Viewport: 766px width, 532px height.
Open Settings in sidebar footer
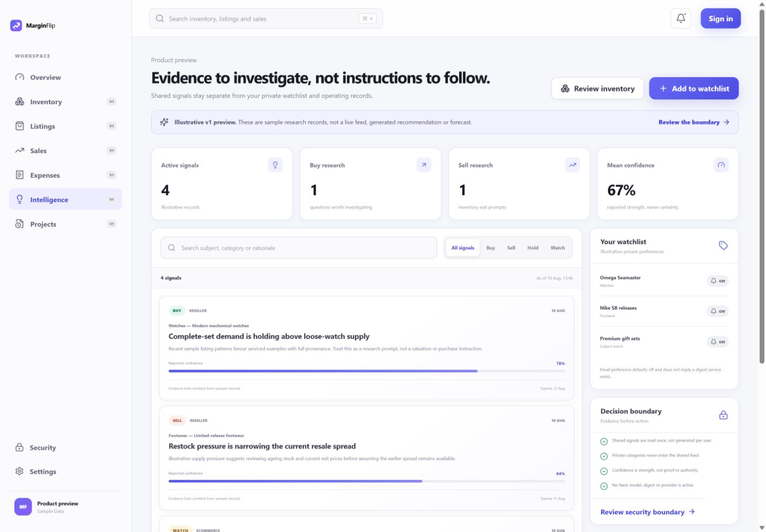pyautogui.click(x=66, y=471)
